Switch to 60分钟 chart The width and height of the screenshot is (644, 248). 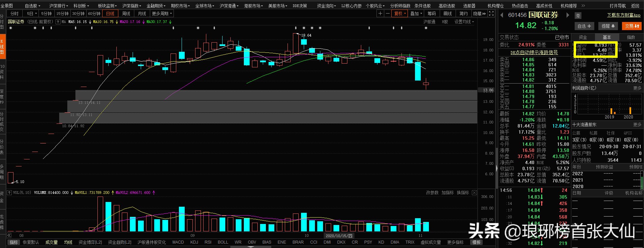[x=94, y=14]
